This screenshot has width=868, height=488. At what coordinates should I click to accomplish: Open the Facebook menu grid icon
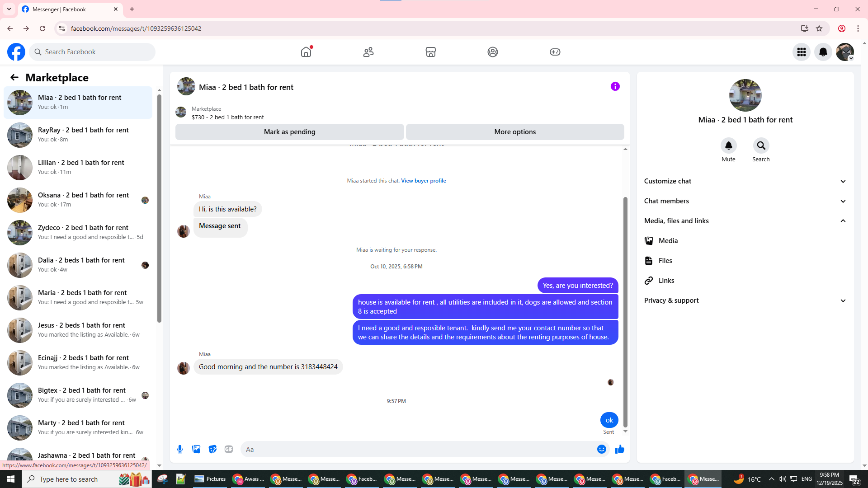[801, 52]
